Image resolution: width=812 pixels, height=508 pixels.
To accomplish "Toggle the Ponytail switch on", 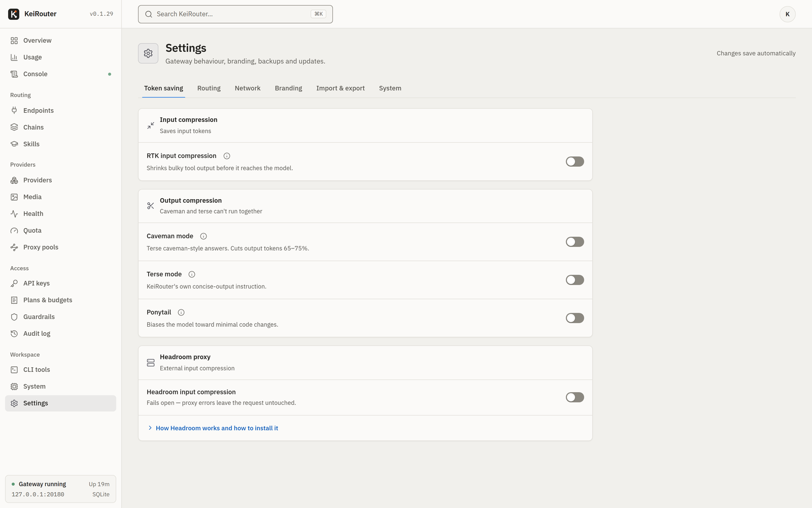I will pos(575,318).
